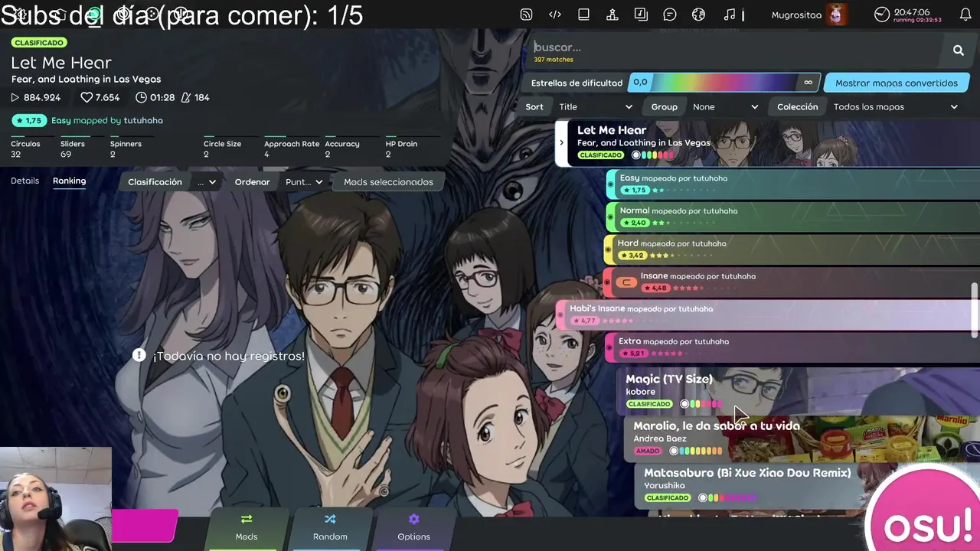Open the Options footer button
The width and height of the screenshot is (980, 551).
414,528
